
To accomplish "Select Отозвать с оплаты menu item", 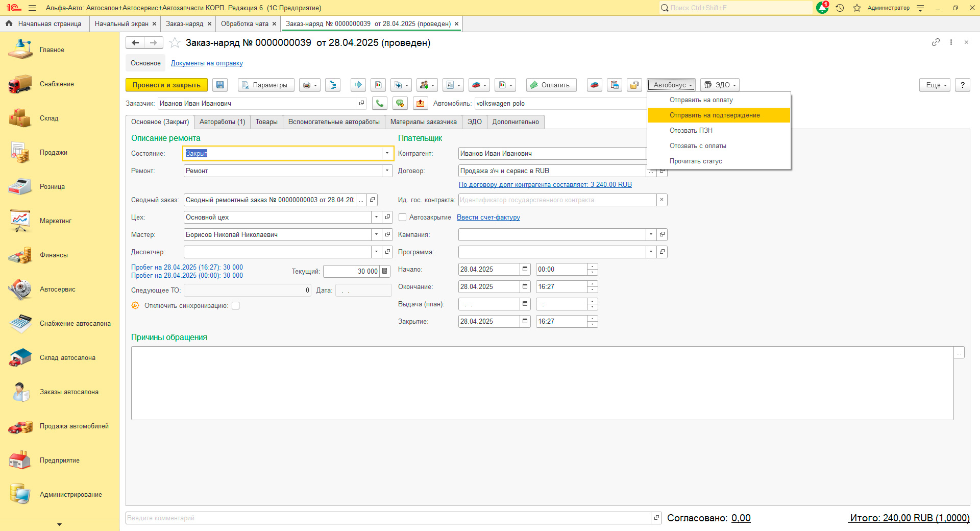I will coord(719,146).
